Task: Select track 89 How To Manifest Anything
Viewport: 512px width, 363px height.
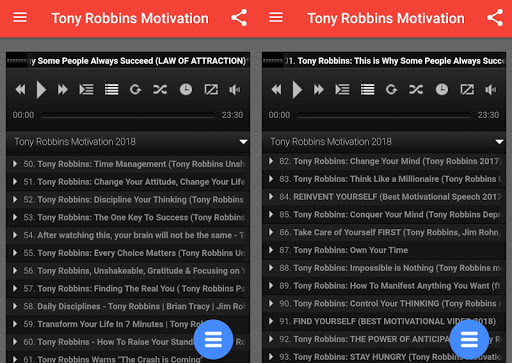Action: click(x=384, y=286)
